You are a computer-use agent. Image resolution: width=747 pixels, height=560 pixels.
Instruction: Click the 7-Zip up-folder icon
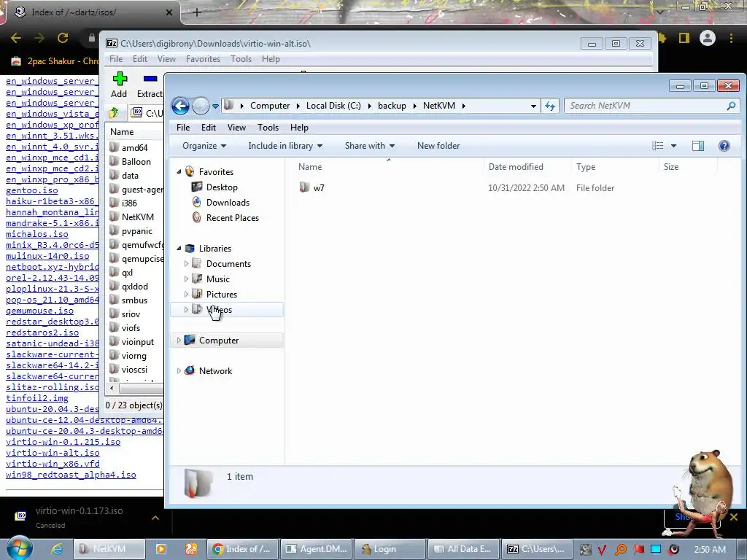(x=114, y=113)
